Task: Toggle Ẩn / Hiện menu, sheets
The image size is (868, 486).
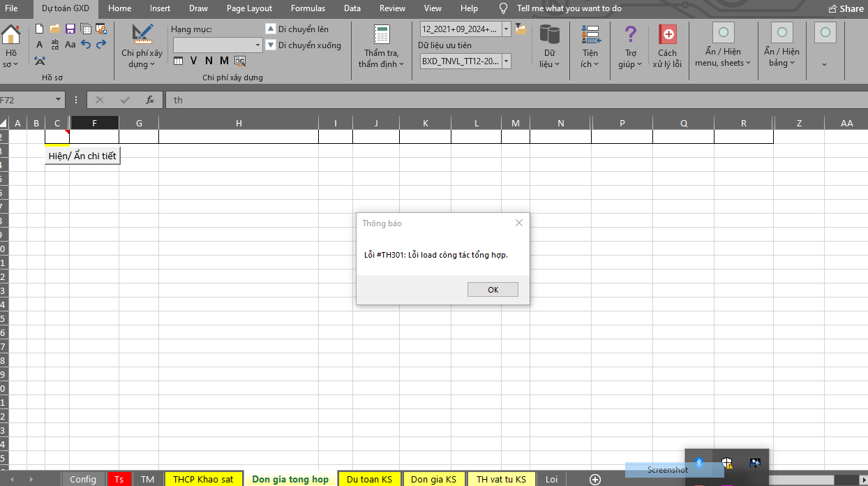Action: tap(723, 46)
